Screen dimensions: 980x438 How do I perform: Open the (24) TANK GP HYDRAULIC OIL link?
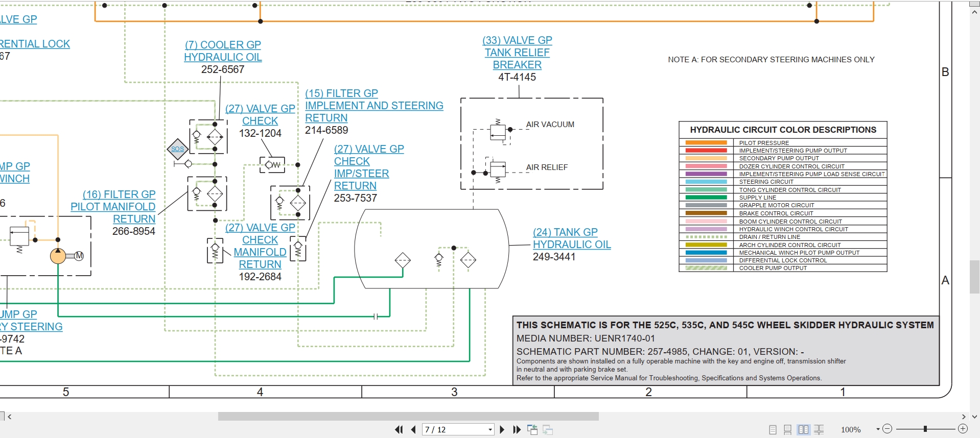572,238
